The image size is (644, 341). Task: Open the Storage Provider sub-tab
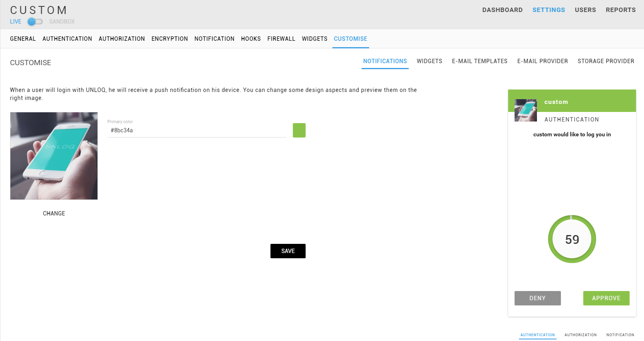606,61
